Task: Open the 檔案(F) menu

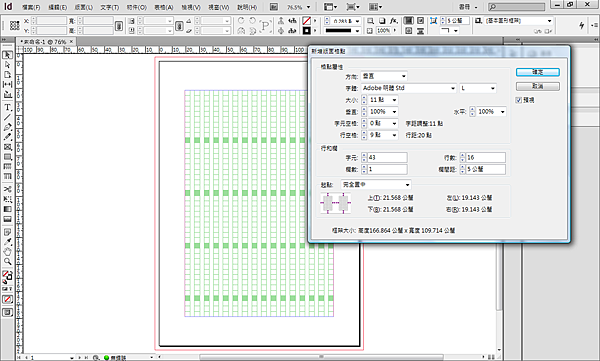Action: (31, 7)
